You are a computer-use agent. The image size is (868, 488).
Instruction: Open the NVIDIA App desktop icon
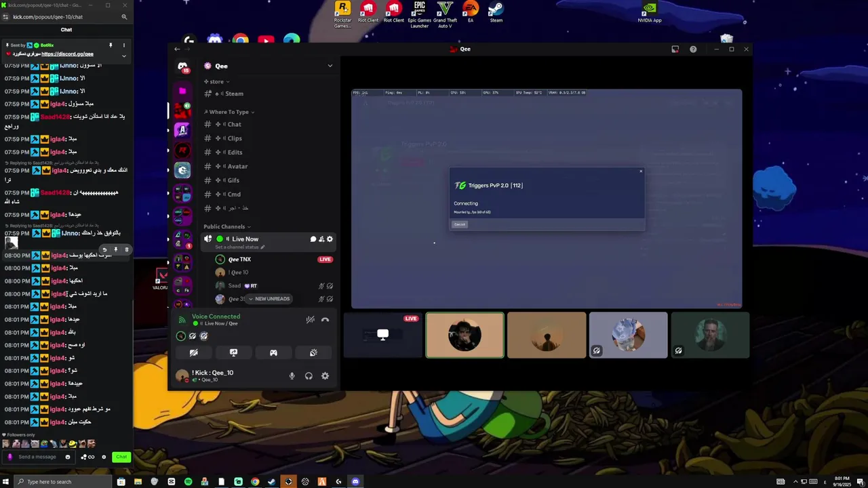[x=650, y=12]
